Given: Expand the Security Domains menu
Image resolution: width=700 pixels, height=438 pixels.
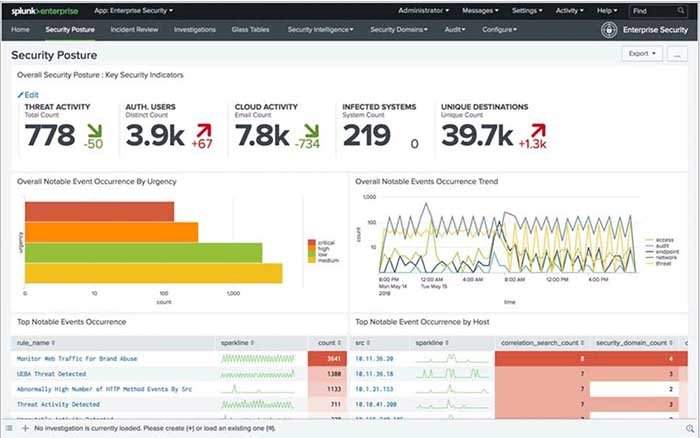Looking at the screenshot, I should (399, 29).
